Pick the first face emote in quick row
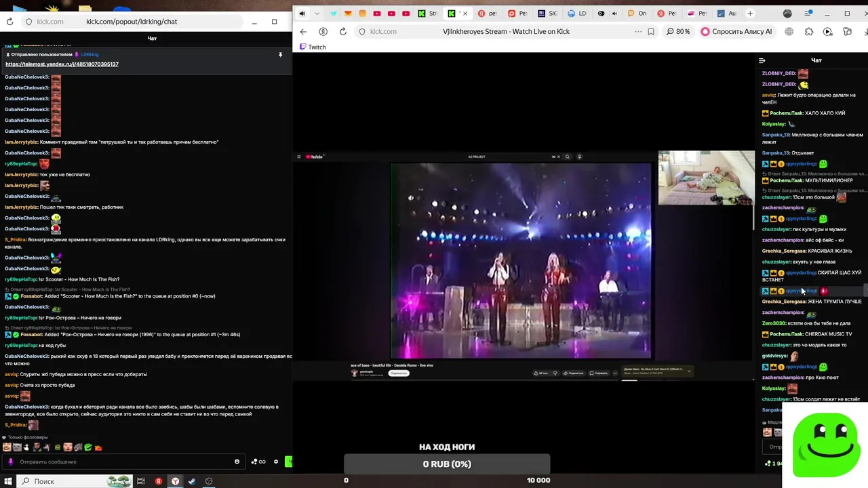The width and height of the screenshot is (868, 488). [x=7, y=447]
